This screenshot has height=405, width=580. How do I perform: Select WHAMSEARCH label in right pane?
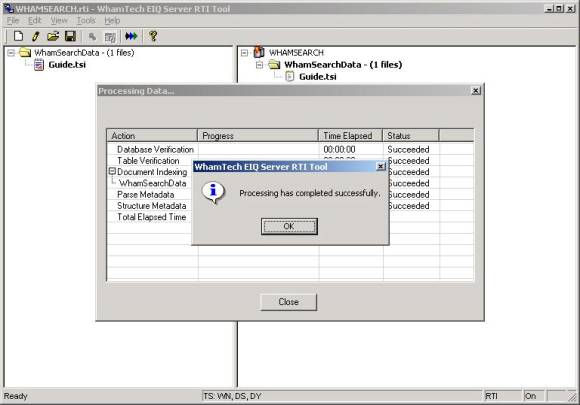[296, 53]
